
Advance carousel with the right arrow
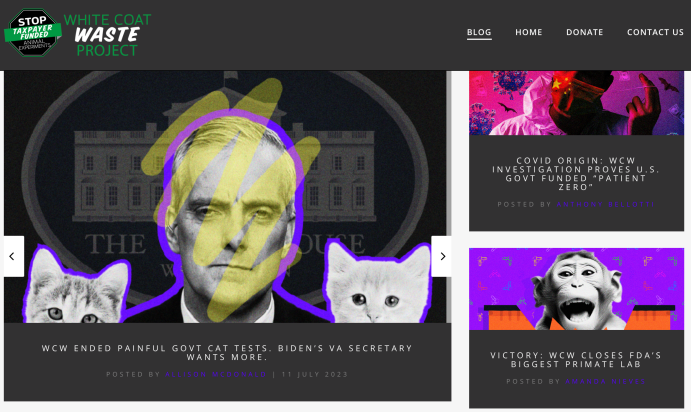tap(442, 256)
